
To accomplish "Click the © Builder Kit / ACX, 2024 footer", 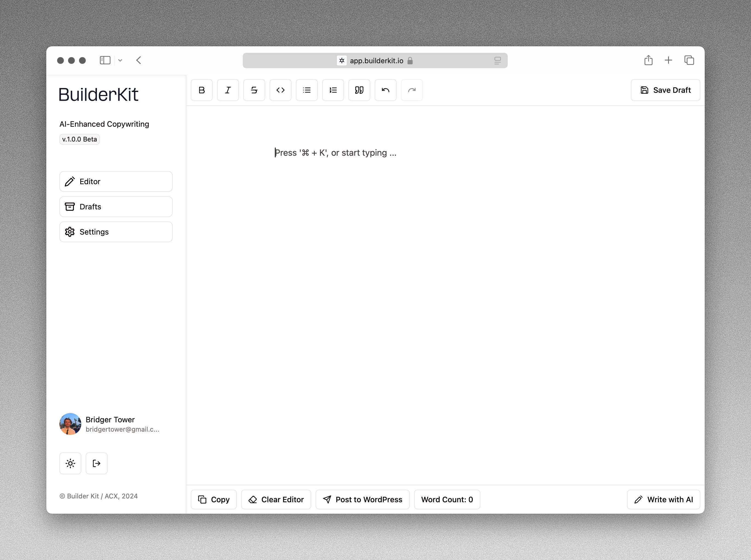I will coord(99,496).
